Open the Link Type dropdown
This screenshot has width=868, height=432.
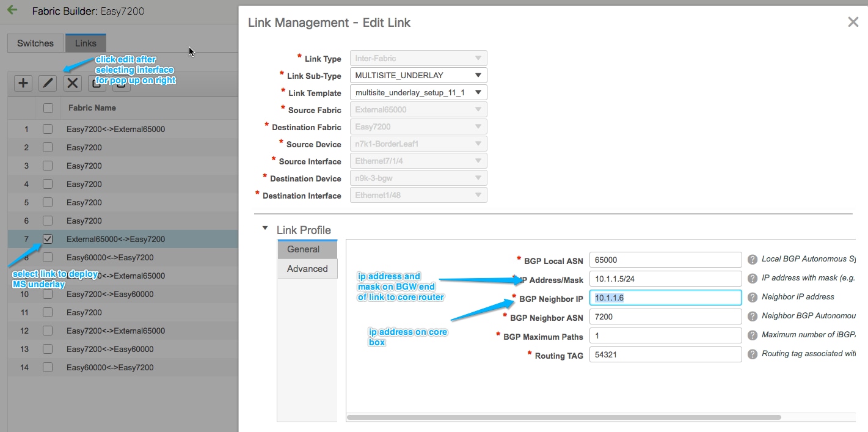click(418, 58)
